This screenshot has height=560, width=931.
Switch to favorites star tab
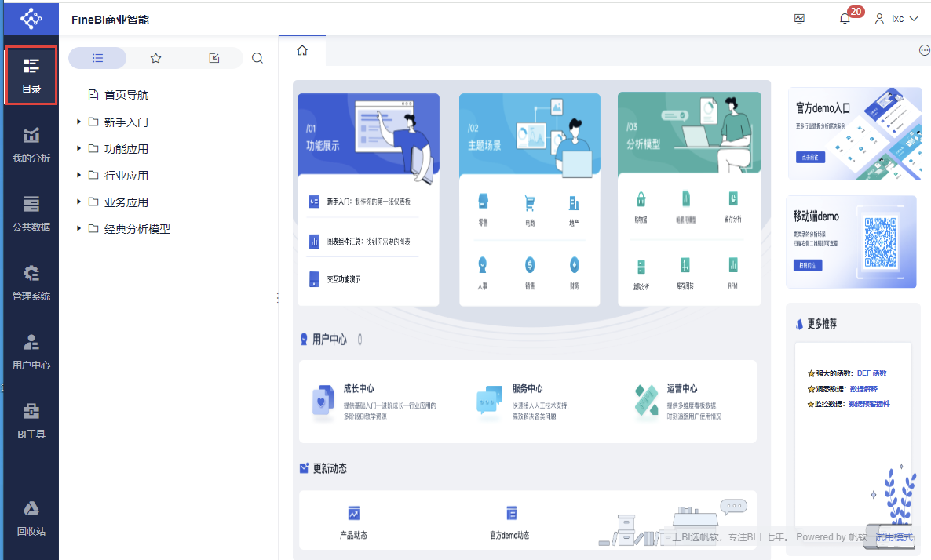(155, 58)
